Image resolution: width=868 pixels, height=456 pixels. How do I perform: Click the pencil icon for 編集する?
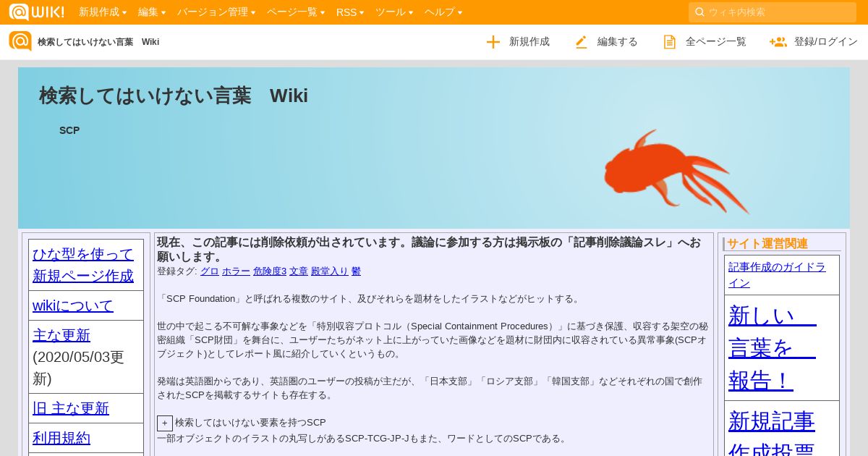[581, 42]
